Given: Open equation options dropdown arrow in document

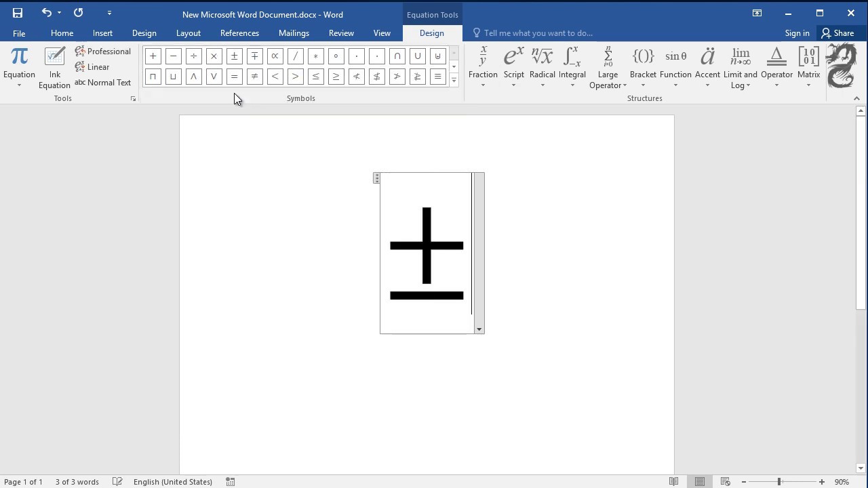Looking at the screenshot, I should (479, 329).
